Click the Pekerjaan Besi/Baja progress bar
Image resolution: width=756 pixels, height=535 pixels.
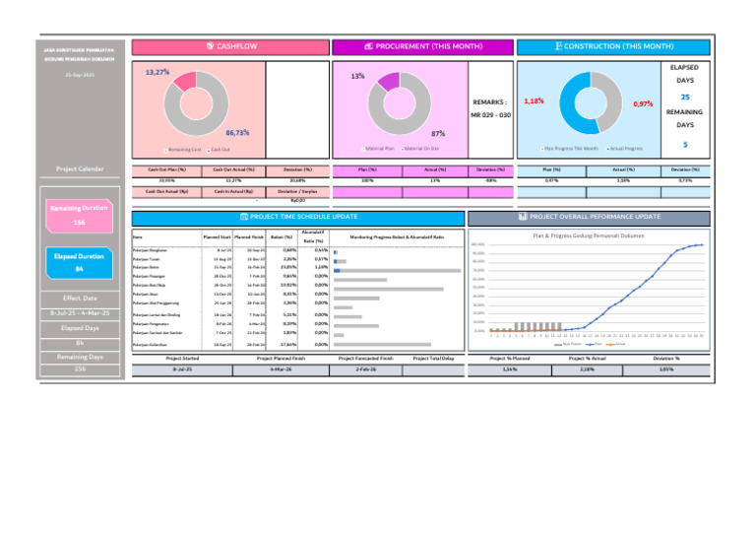click(x=389, y=290)
